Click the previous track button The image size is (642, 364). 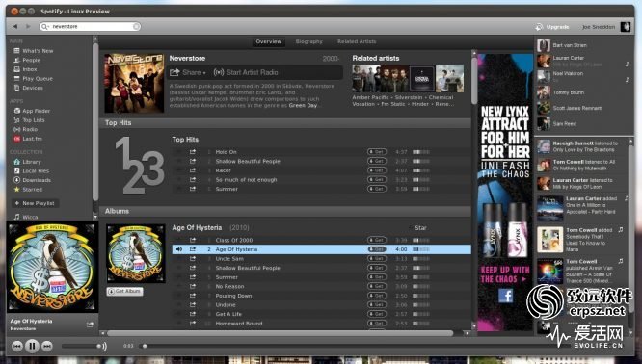click(16, 347)
